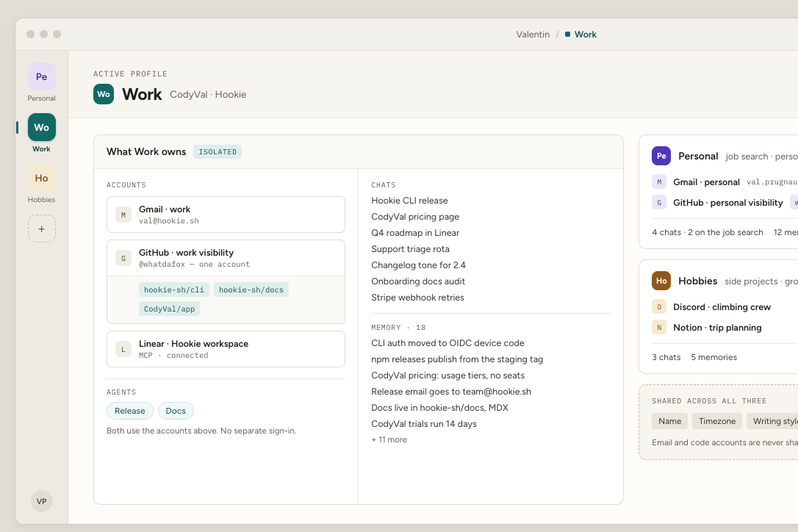The width and height of the screenshot is (798, 532).
Task: Open the Stripe webhook retries chat
Action: click(x=417, y=298)
